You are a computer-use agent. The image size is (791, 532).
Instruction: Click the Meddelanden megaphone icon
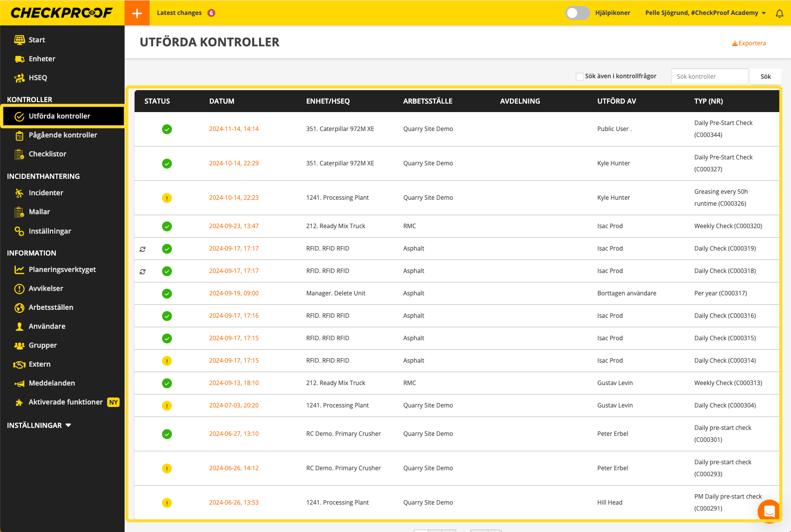pyautogui.click(x=19, y=384)
